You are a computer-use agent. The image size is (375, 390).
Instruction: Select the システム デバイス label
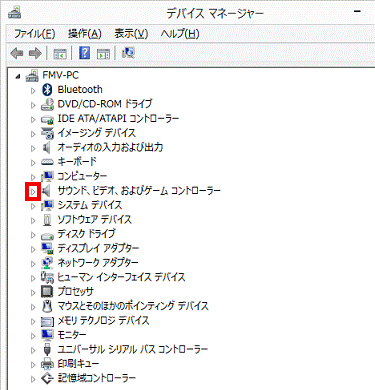click(x=90, y=205)
